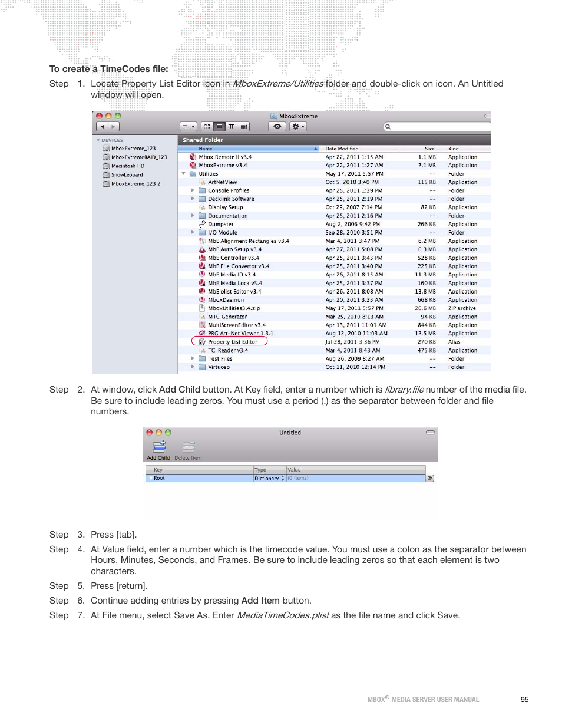Switch Finder to icon view
The height and width of the screenshot is (728, 562).
click(207, 127)
